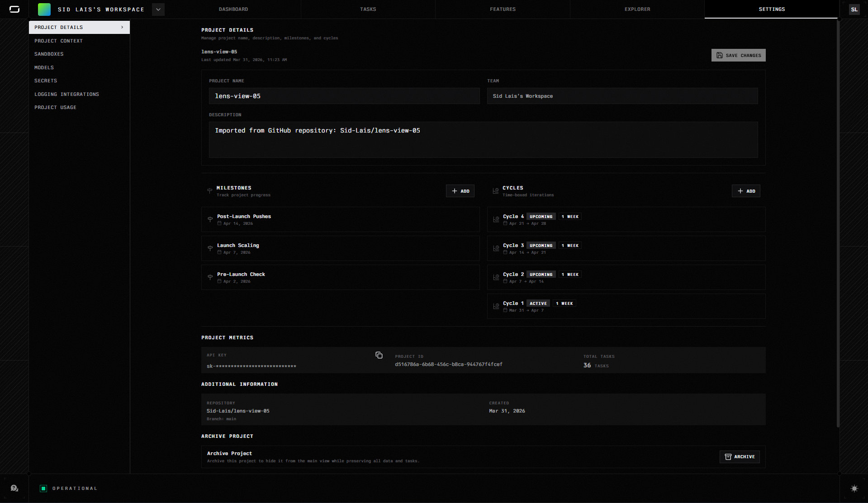Copy the API key with copy icon

click(379, 356)
